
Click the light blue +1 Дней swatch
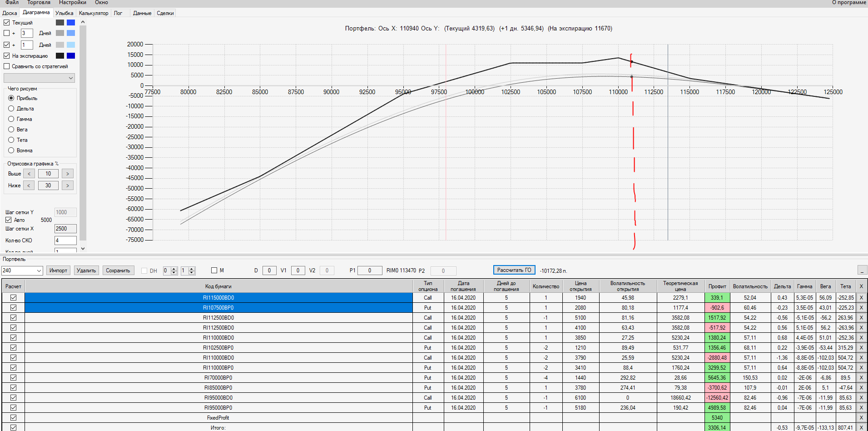71,45
